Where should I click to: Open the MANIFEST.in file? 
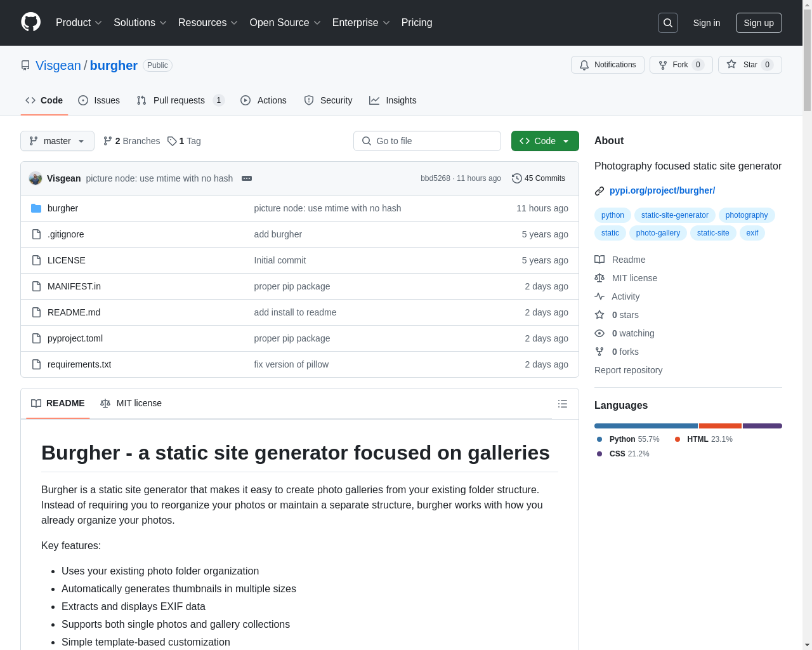[x=74, y=286]
